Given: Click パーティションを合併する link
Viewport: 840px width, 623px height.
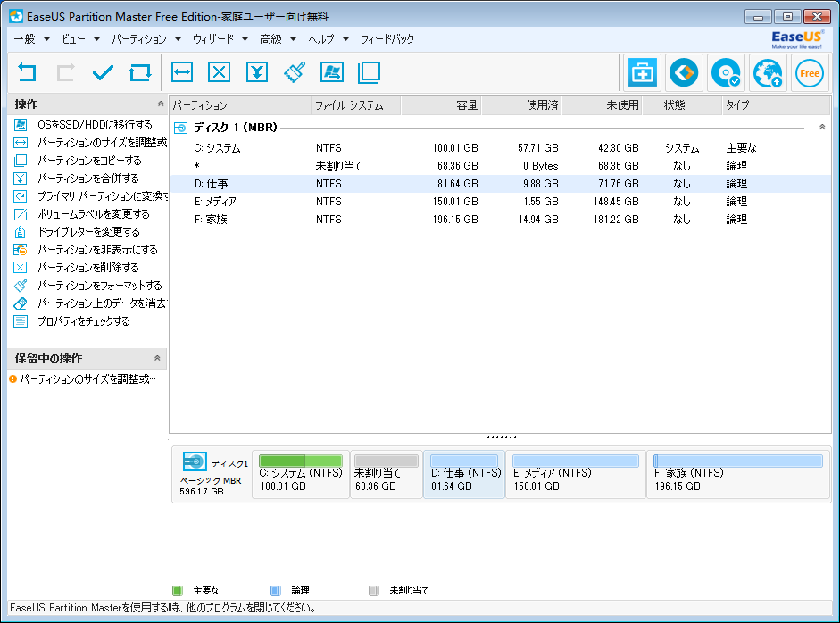Looking at the screenshot, I should click(x=87, y=179).
